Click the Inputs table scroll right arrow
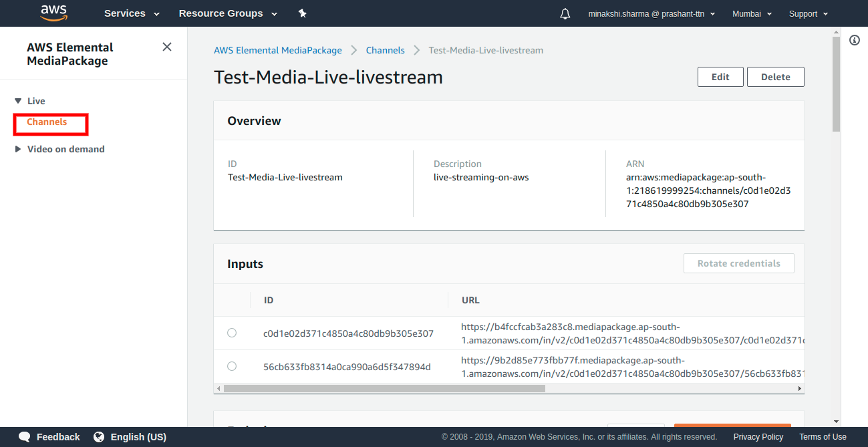This screenshot has width=868, height=447. click(800, 388)
